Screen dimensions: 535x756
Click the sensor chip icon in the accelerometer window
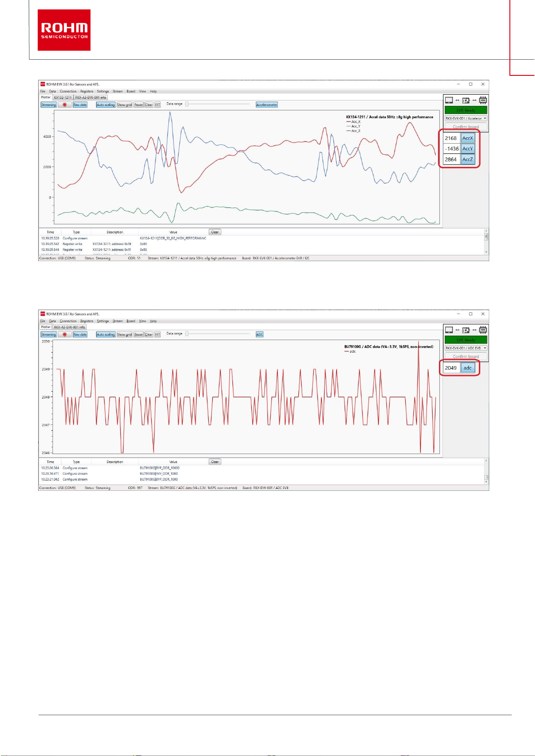[483, 100]
